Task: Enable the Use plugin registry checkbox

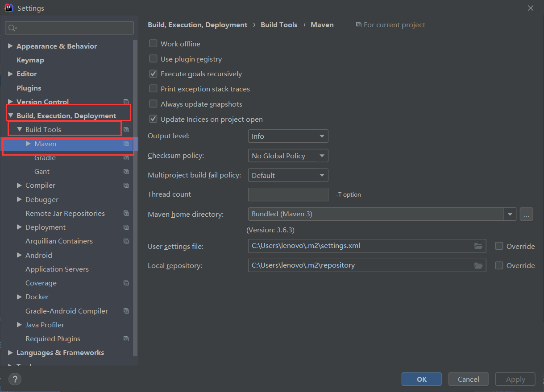Action: click(153, 59)
